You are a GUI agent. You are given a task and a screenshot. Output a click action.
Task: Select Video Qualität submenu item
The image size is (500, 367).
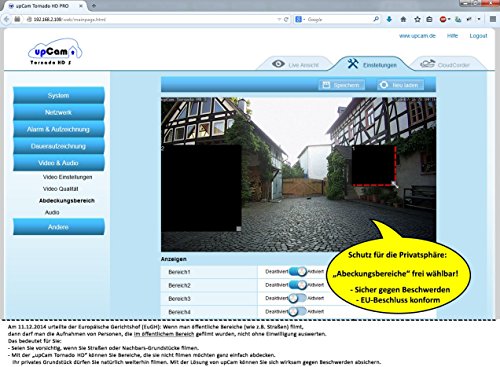[60, 189]
